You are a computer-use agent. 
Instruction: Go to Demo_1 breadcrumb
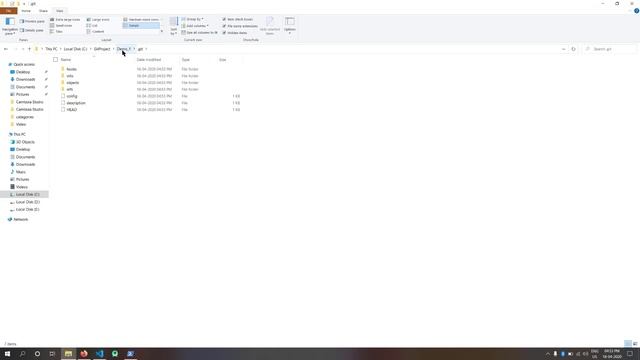[124, 49]
